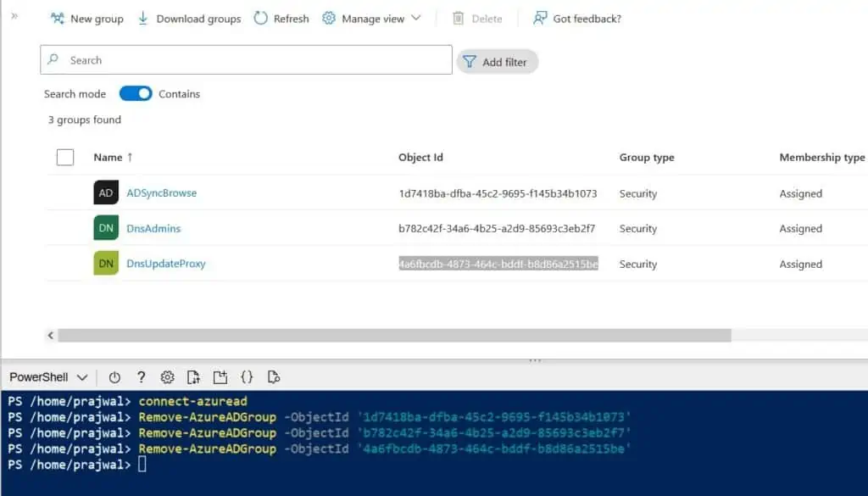868x496 pixels.
Task: Click the Membership type column header
Action: tap(822, 157)
